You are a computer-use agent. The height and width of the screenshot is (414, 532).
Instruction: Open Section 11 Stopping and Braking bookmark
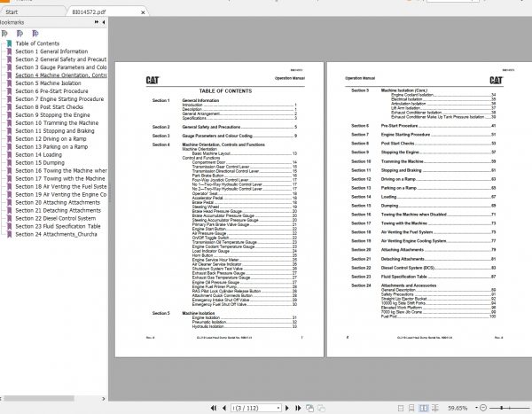[x=55, y=130]
